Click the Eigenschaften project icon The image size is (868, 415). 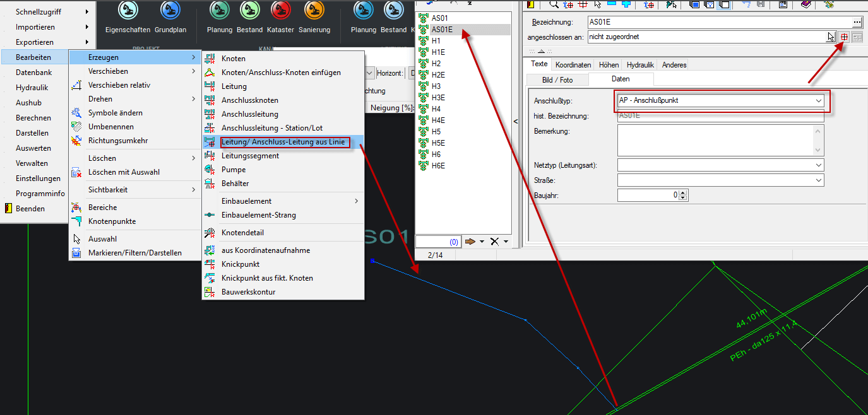128,11
